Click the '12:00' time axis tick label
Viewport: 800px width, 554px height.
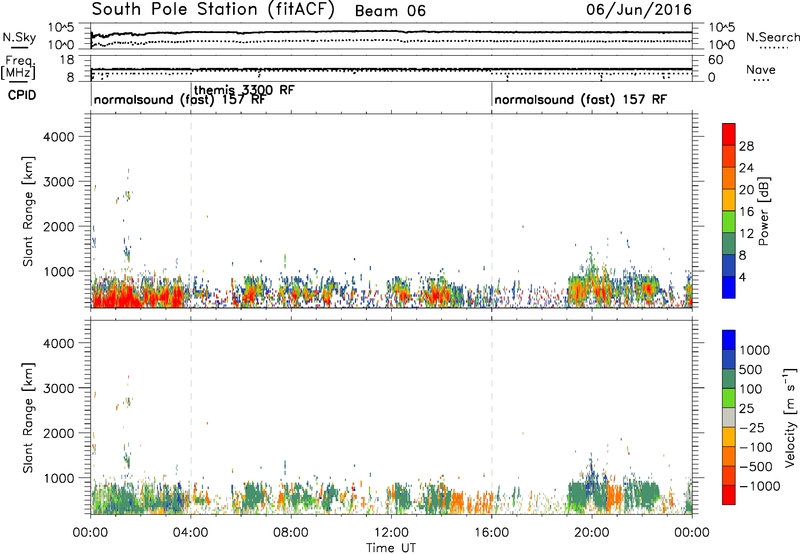coord(391,533)
